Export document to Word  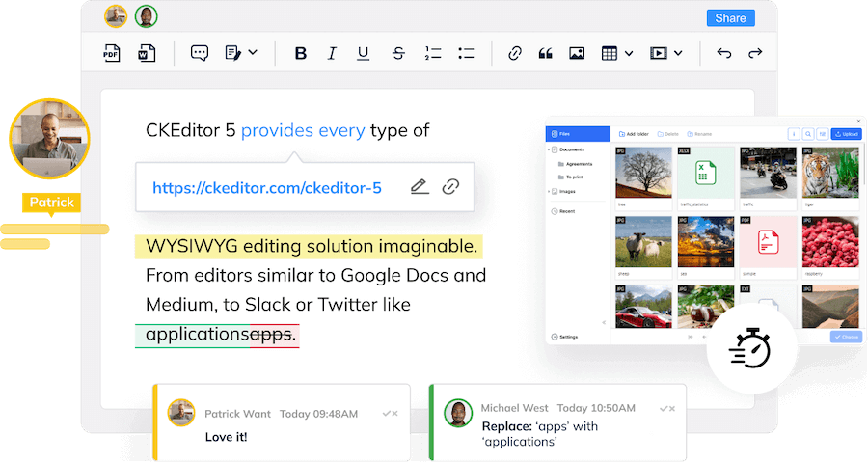point(147,53)
